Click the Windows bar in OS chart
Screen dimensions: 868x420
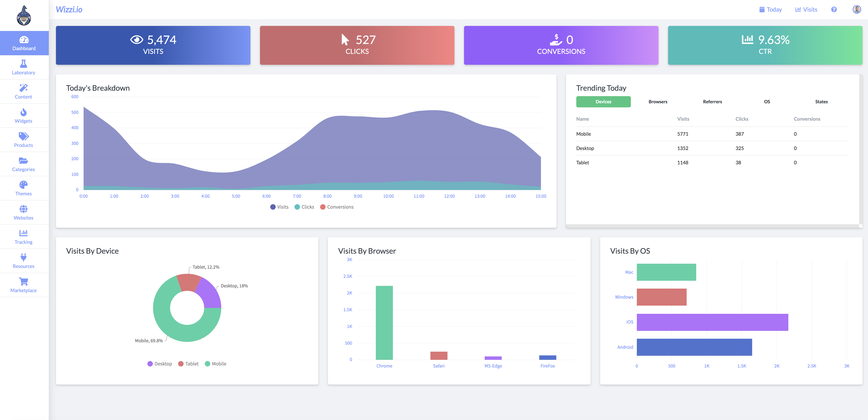(x=661, y=297)
